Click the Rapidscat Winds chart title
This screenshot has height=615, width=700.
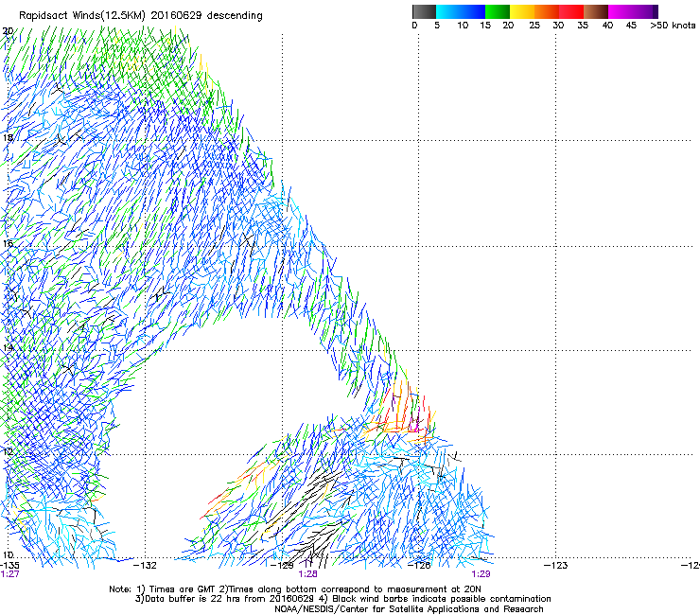141,16
